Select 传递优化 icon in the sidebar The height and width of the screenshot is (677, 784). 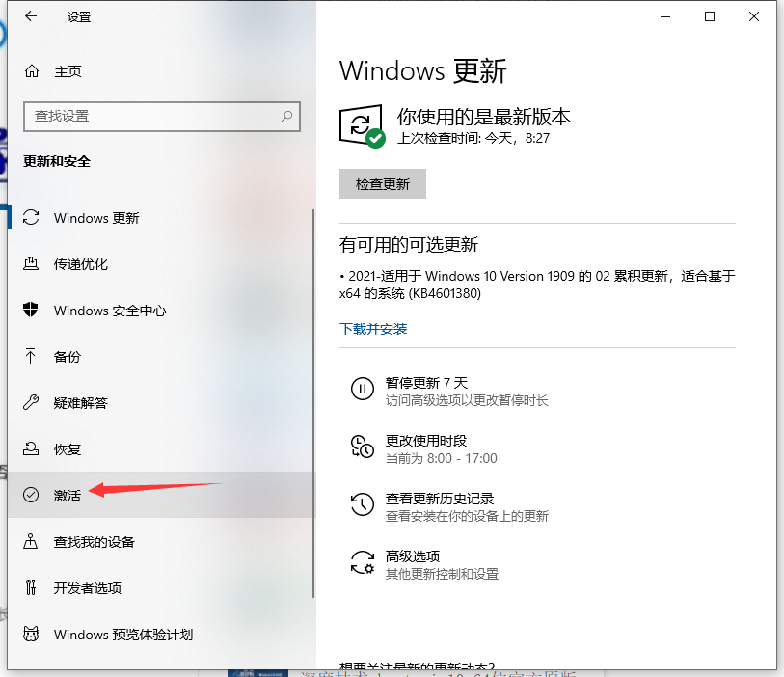click(x=33, y=264)
